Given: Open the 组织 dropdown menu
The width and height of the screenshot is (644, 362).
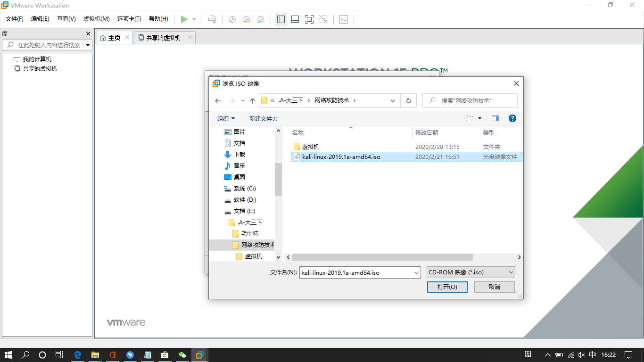Looking at the screenshot, I should click(x=226, y=118).
